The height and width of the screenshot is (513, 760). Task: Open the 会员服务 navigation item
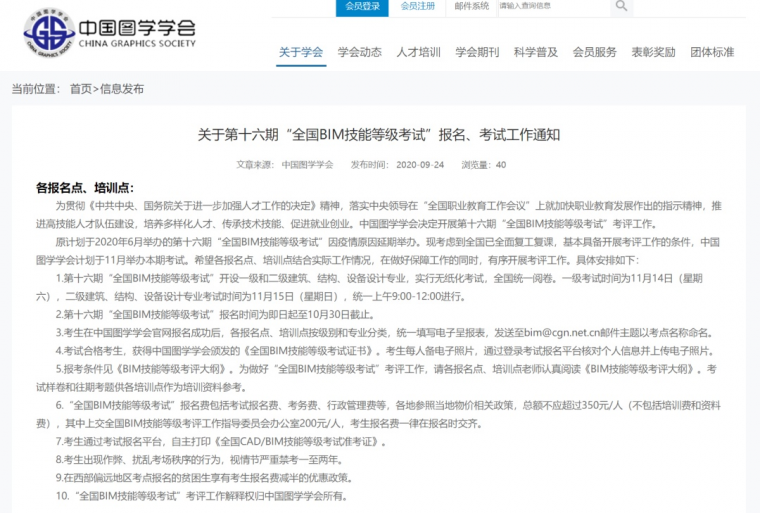click(594, 52)
